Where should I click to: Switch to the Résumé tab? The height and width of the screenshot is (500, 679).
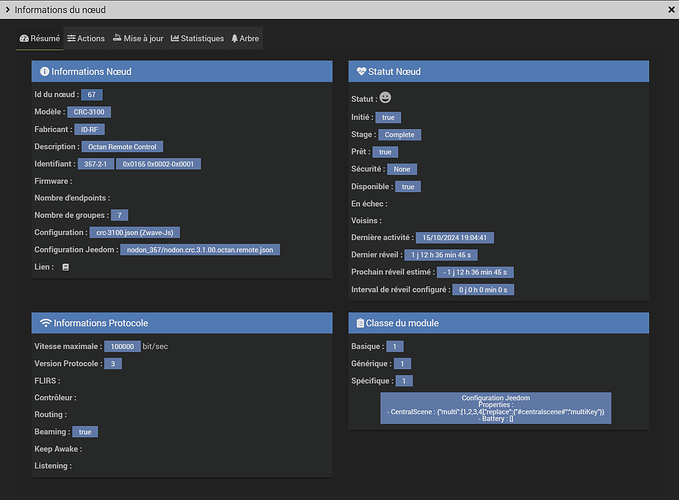pos(40,38)
